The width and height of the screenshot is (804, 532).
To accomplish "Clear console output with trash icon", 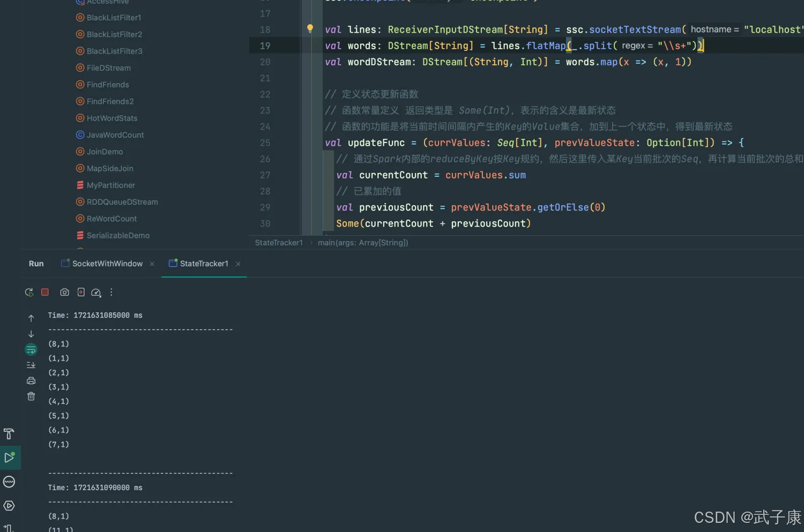I will (x=31, y=396).
